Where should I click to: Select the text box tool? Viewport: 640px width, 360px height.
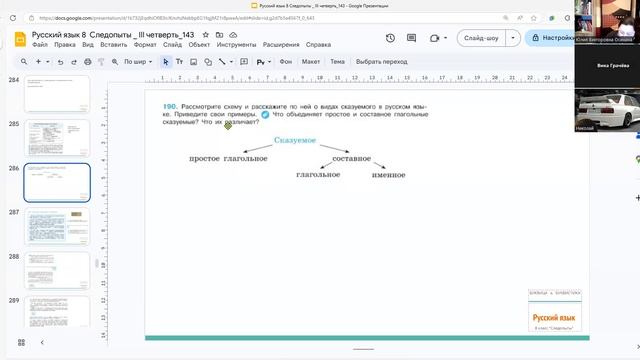point(180,62)
